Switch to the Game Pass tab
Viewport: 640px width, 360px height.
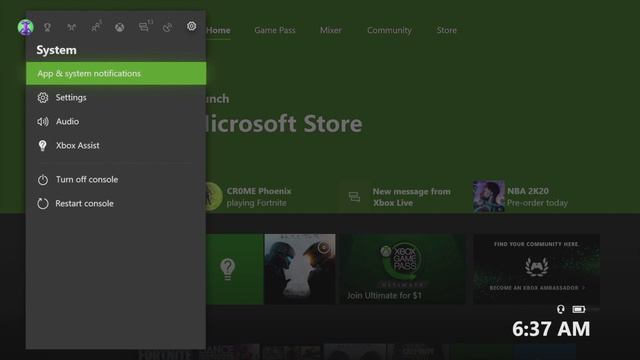[x=275, y=30]
